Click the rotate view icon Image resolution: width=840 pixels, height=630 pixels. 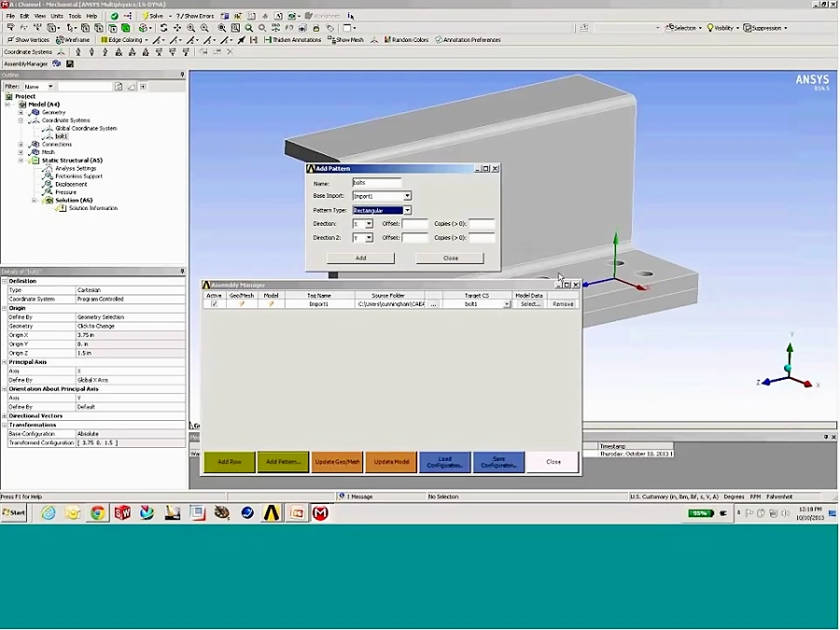point(164,28)
